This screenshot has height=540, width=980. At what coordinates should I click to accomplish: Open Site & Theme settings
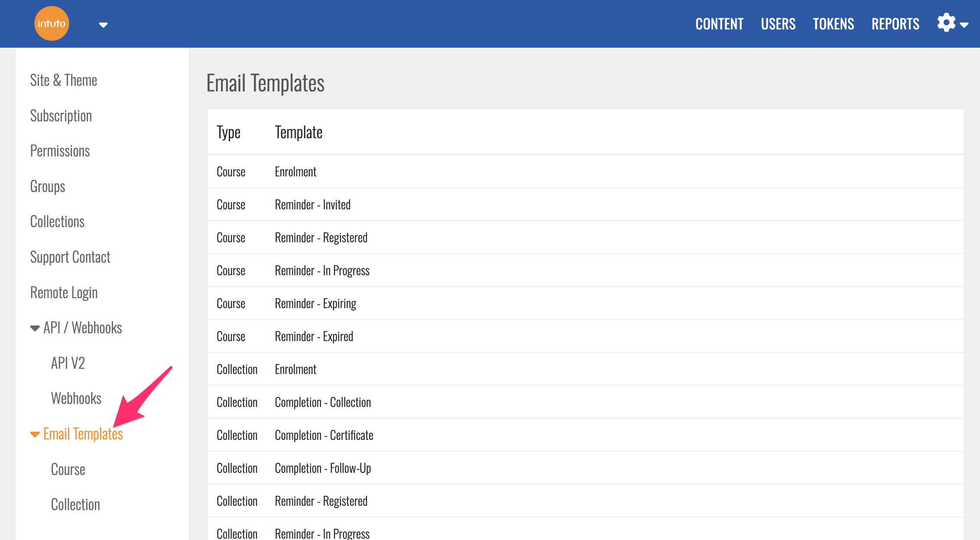pos(64,80)
